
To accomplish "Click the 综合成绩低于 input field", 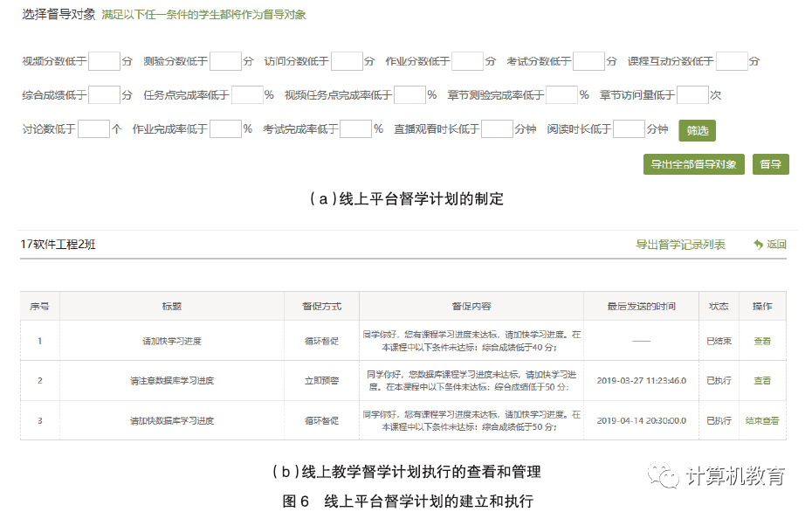I will (104, 95).
